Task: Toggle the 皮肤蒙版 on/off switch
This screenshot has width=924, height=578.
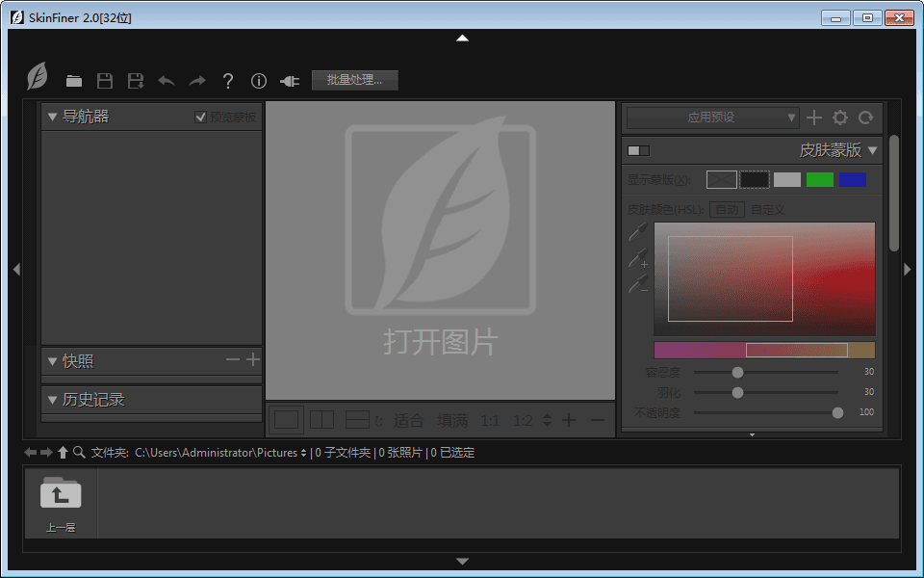Action: pos(639,150)
